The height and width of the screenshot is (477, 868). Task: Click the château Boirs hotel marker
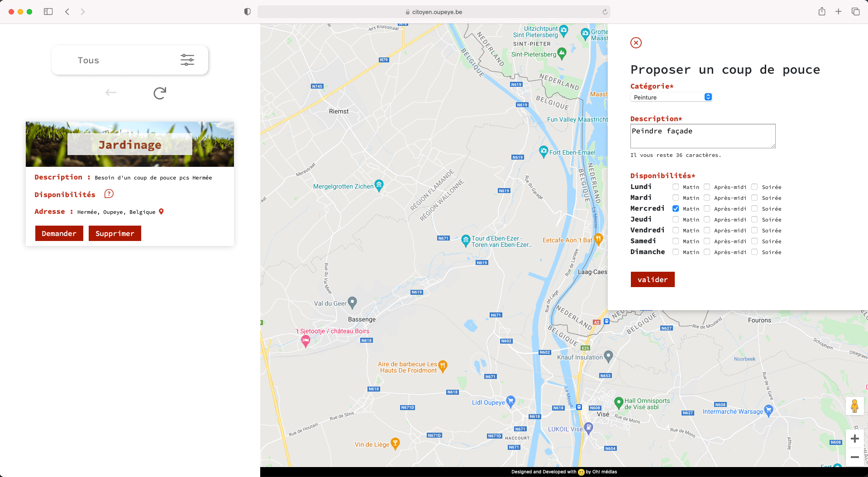[305, 341]
